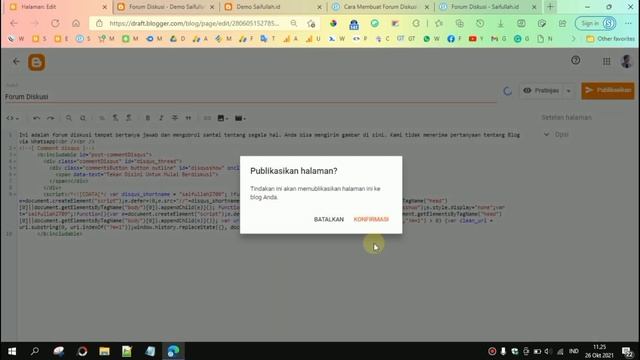
Task: Click the browser back arrow
Action: point(14,24)
